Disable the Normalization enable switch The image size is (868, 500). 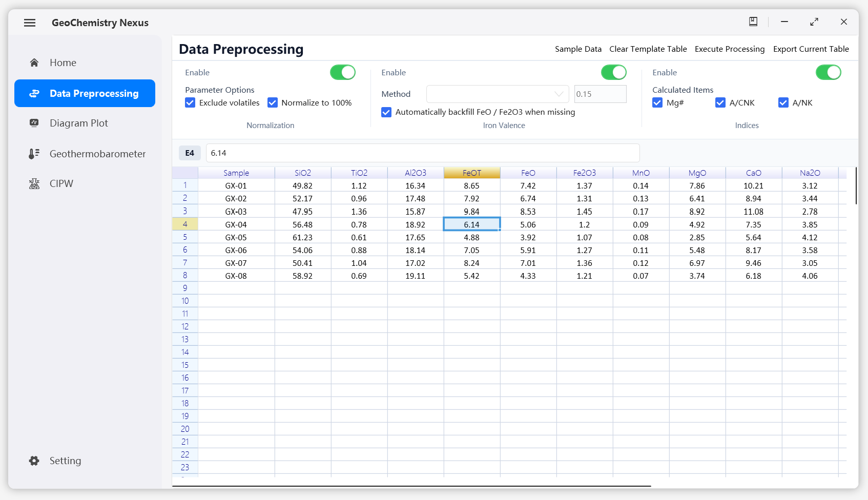(343, 72)
